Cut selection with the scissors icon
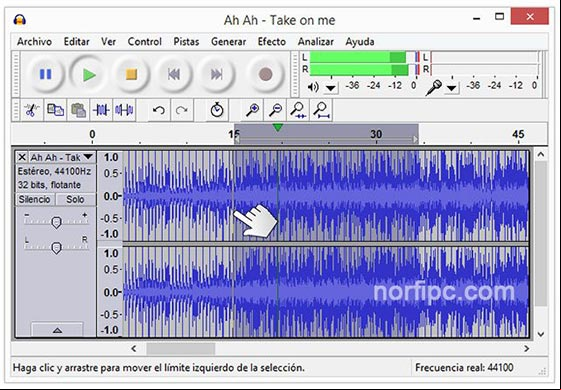This screenshot has height=390, width=561. coord(32,109)
